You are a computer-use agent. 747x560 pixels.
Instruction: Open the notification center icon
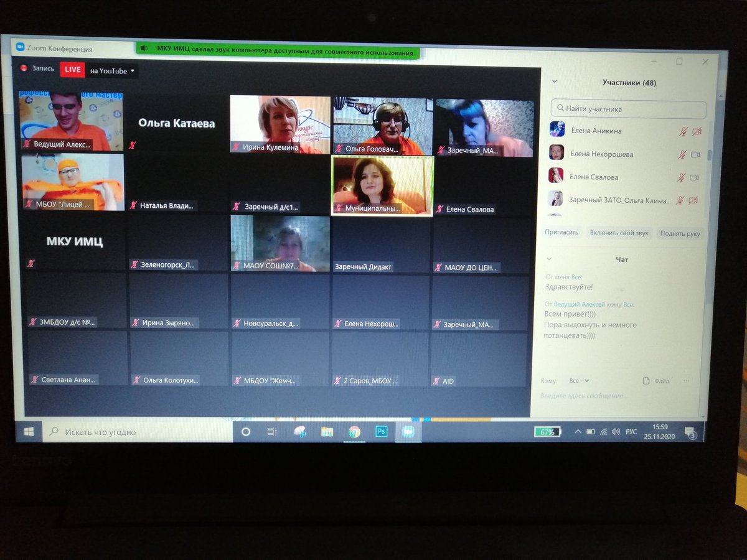tap(690, 432)
